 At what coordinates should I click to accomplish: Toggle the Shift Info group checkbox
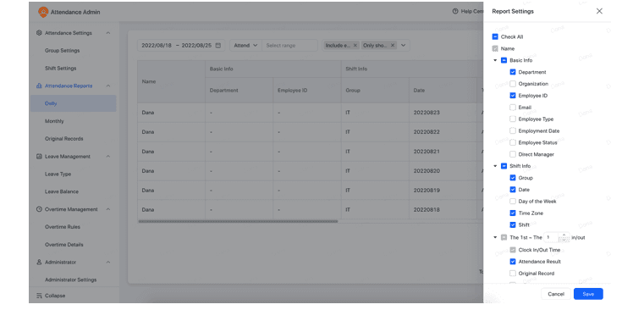(504, 166)
